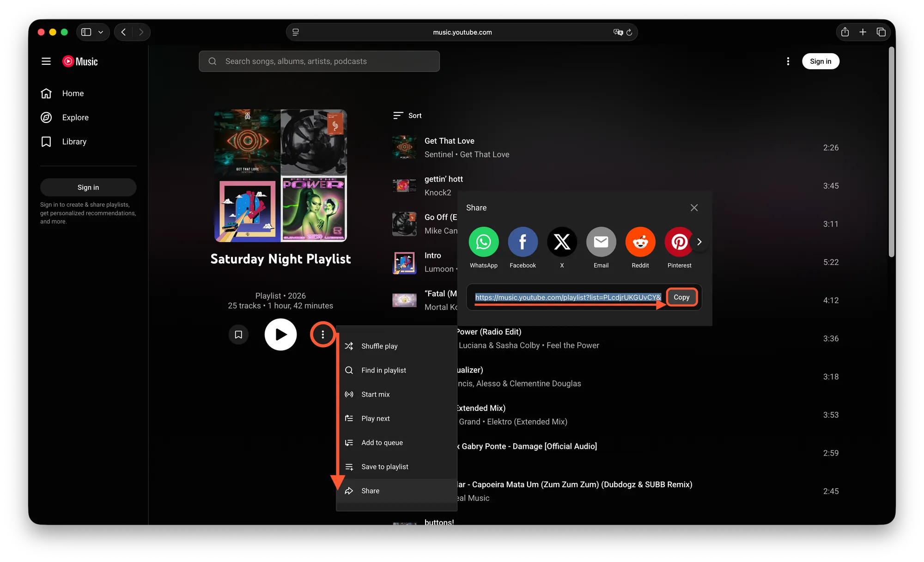Close the Share dialog
Image resolution: width=924 pixels, height=562 pixels.
pyautogui.click(x=694, y=208)
